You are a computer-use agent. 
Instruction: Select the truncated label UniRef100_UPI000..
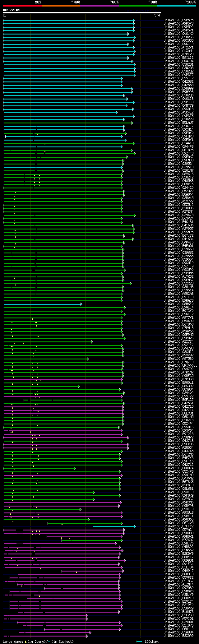click(180, 365)
